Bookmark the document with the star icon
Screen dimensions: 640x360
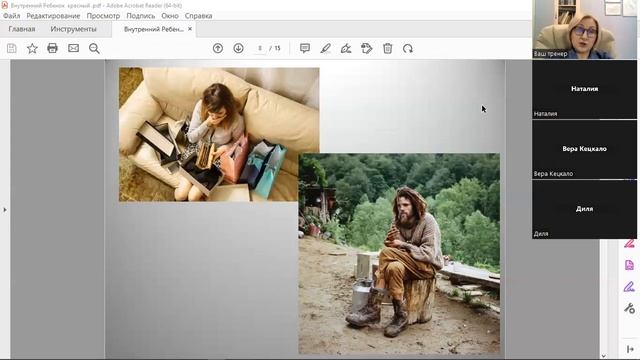tap(32, 49)
